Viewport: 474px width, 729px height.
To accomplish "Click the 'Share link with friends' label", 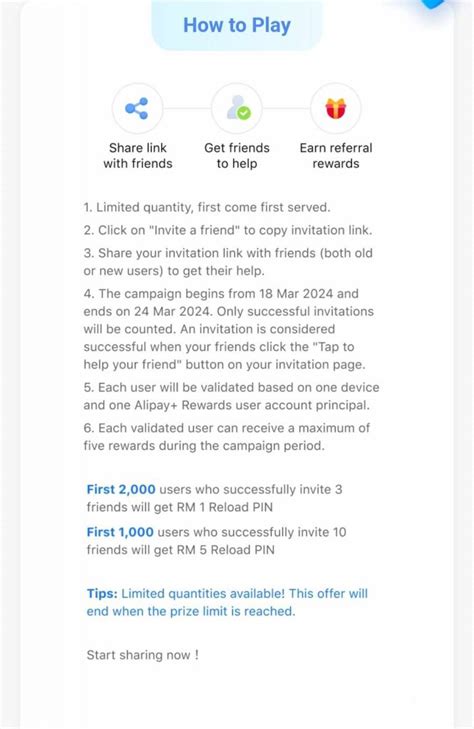I will (138, 156).
